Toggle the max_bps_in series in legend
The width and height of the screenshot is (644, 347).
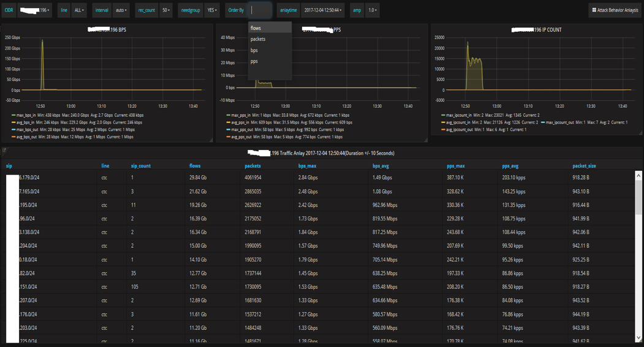pos(26,115)
